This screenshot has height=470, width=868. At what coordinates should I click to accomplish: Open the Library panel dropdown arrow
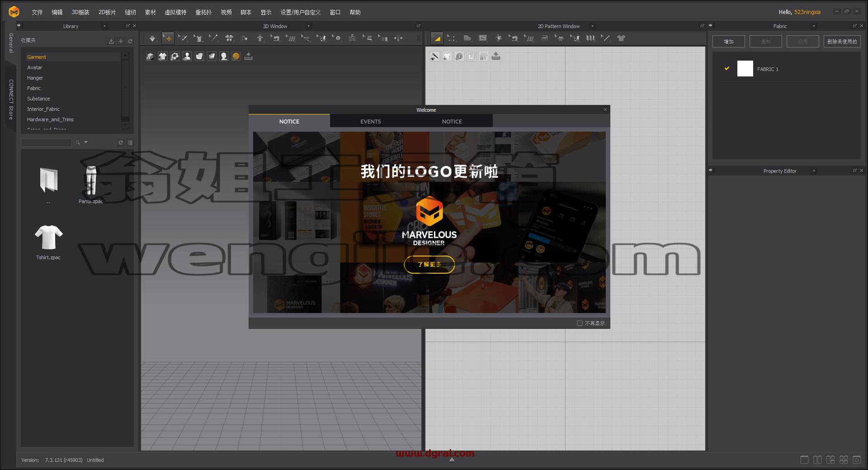(x=104, y=26)
